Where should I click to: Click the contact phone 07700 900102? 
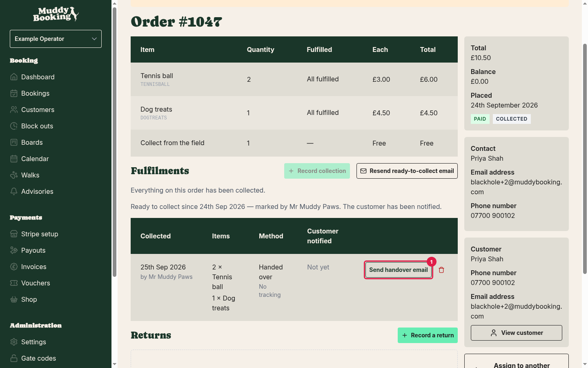[x=493, y=215]
